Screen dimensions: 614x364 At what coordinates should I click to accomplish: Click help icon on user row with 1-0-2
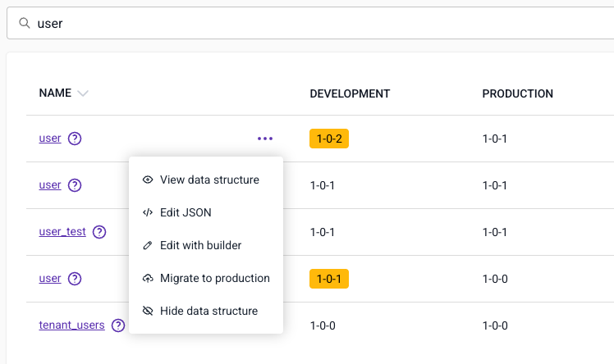click(x=75, y=139)
